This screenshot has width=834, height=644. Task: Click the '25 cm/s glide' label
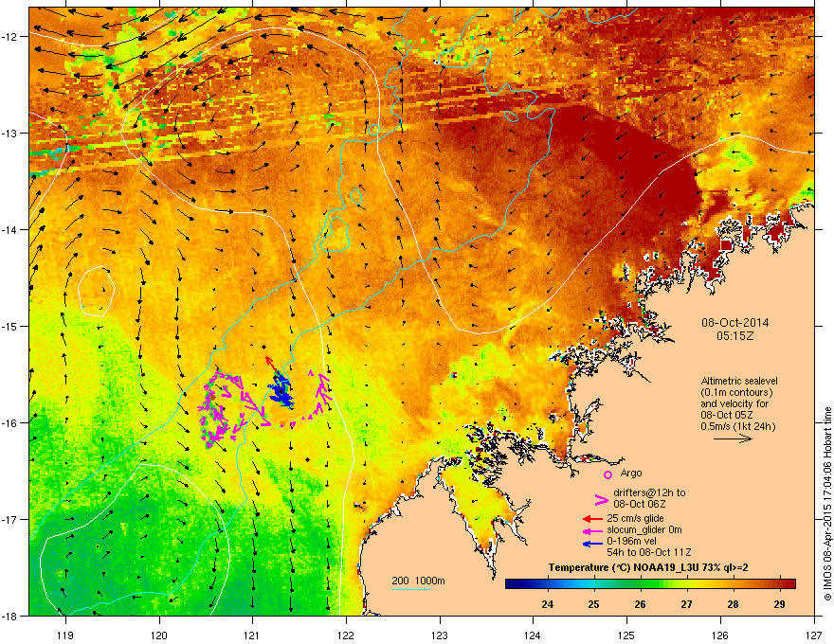tap(635, 518)
